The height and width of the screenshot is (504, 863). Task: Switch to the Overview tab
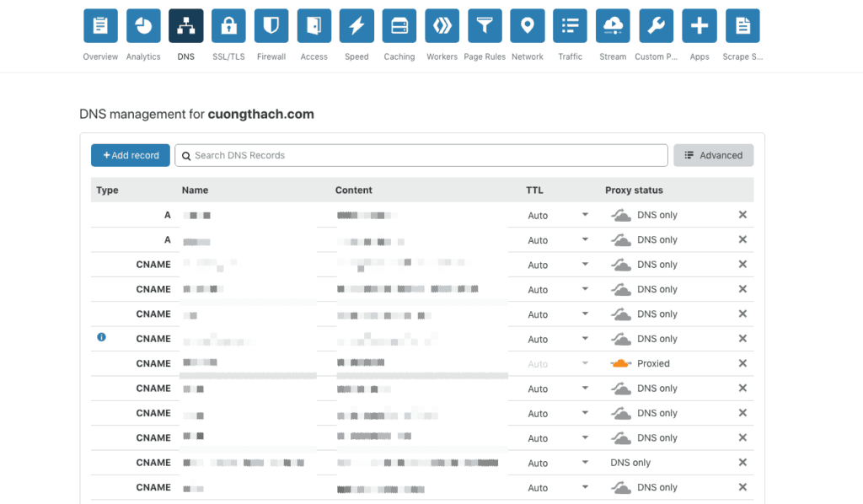(100, 25)
